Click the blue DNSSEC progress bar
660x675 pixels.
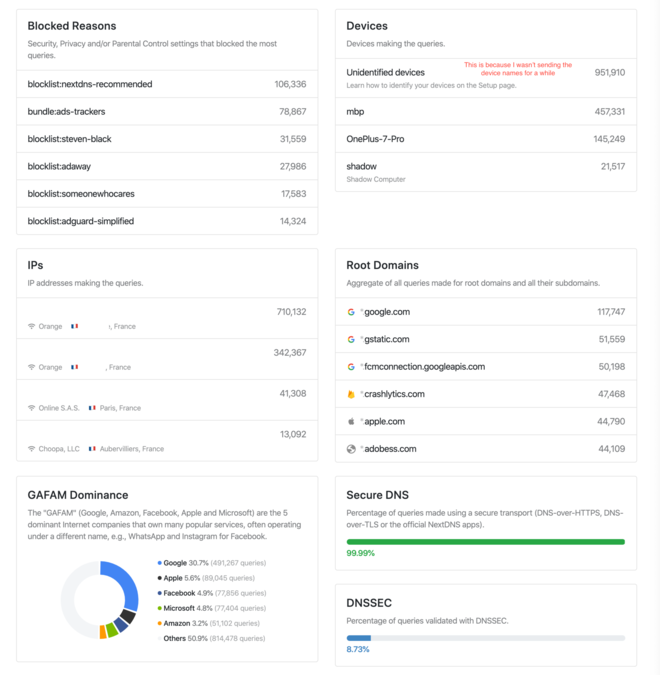[359, 638]
